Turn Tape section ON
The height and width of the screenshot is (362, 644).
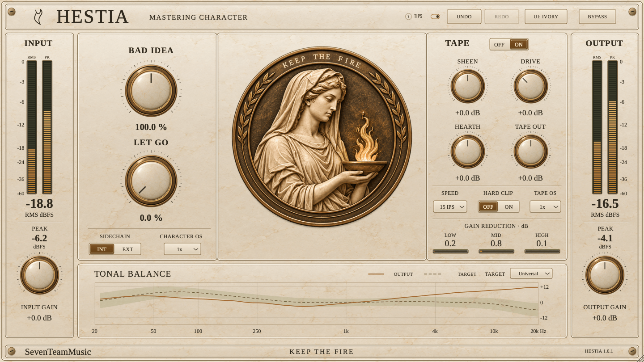tap(519, 44)
